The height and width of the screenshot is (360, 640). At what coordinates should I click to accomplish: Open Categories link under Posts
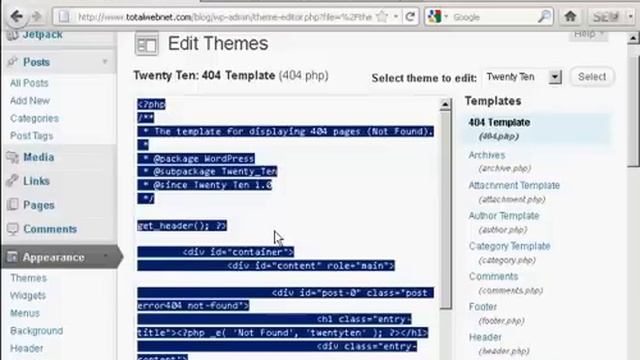[34, 118]
